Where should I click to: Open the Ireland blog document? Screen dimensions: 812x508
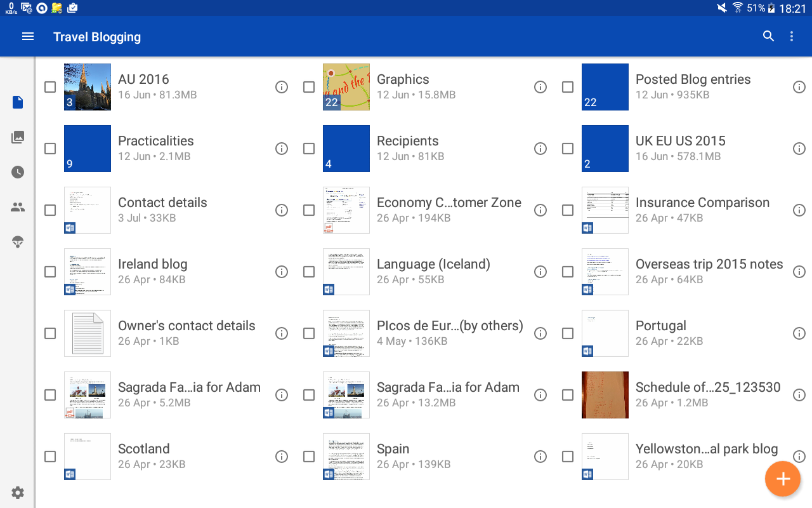pyautogui.click(x=152, y=265)
